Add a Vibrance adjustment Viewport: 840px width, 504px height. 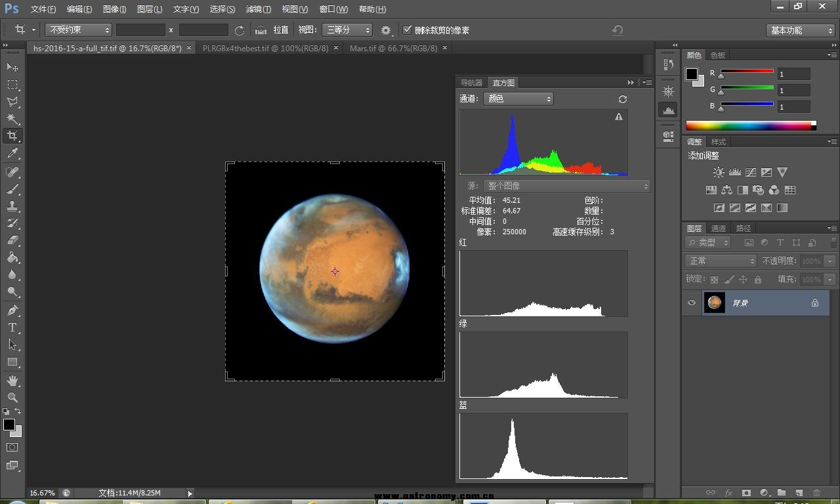point(782,173)
